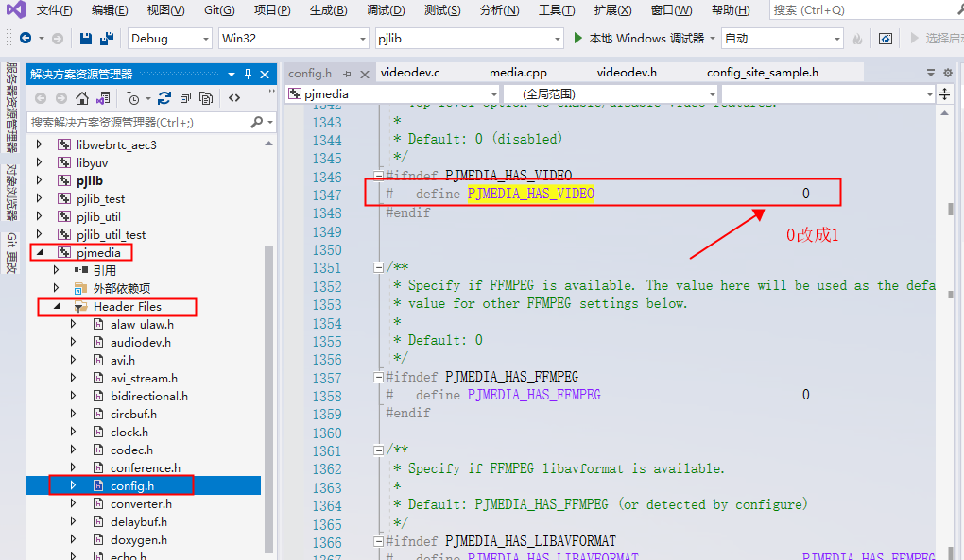
Task: Collapse the code fold at line 1346
Action: [379, 175]
